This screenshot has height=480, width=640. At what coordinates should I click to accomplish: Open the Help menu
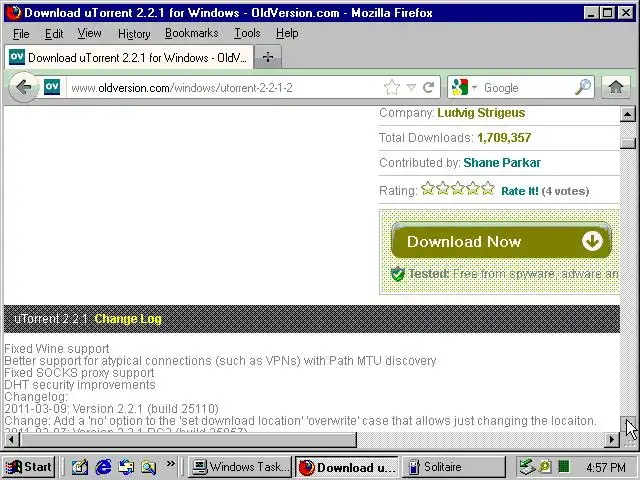287,33
